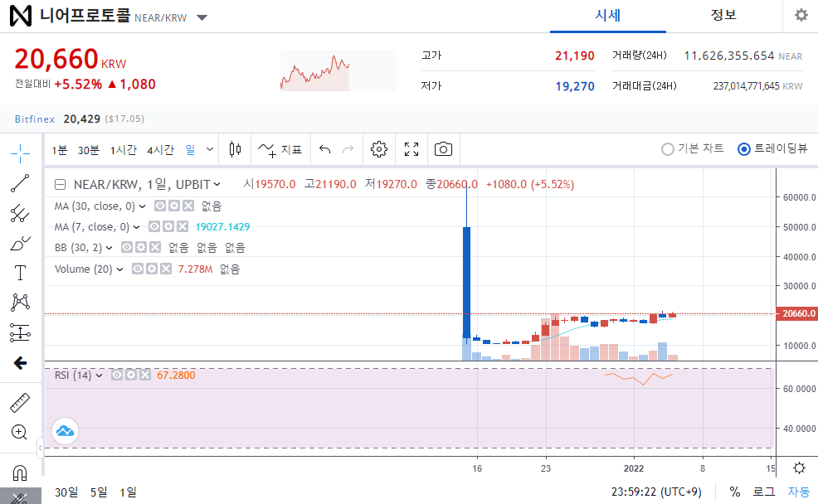Collapse the left drawing toolbar handle

[x=40, y=448]
